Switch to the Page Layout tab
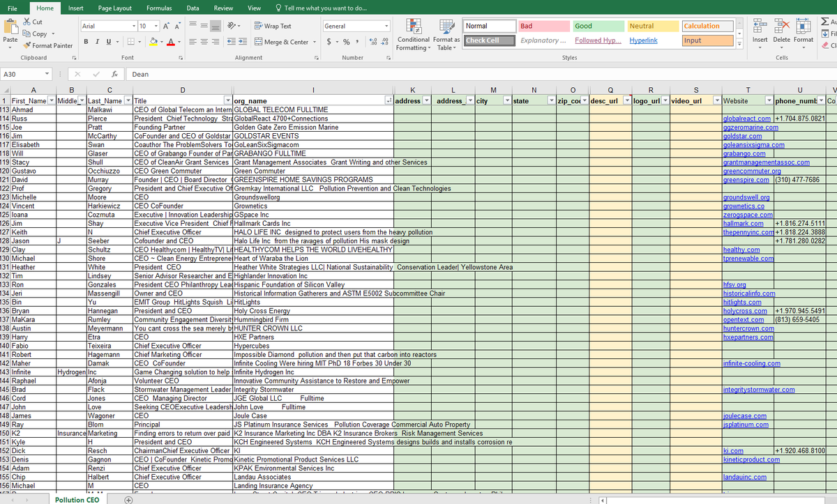Image resolution: width=837 pixels, height=504 pixels. 114,8
